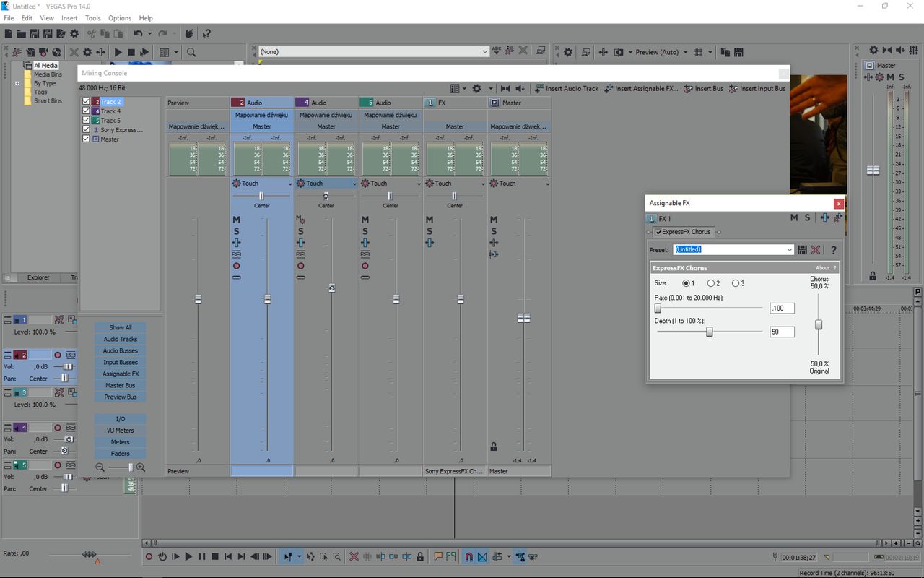Click Insert Bus button
This screenshot has height=578, width=924.
[x=703, y=88]
